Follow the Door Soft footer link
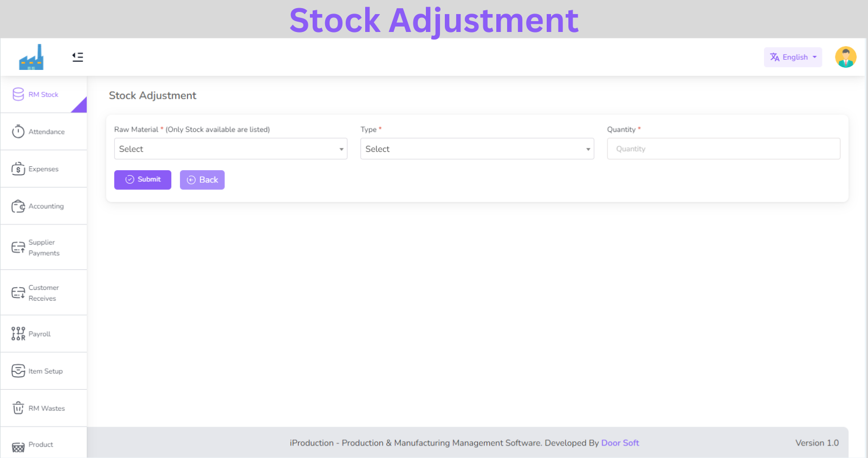Viewport: 868px width, 458px height. click(620, 443)
